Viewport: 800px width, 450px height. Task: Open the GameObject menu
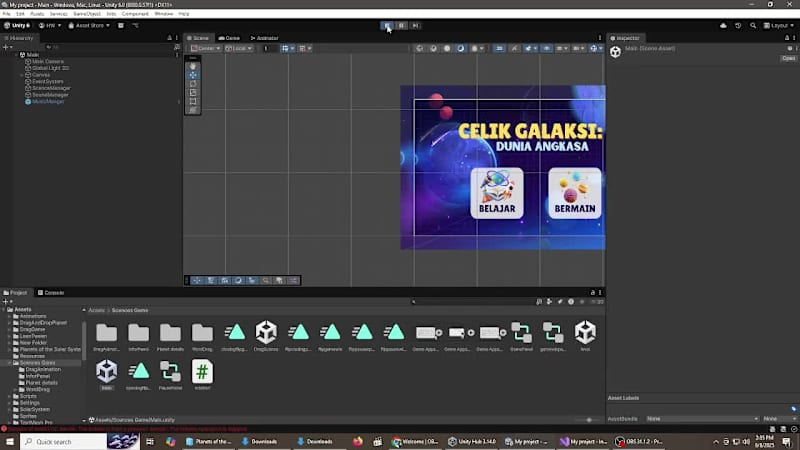tap(87, 14)
